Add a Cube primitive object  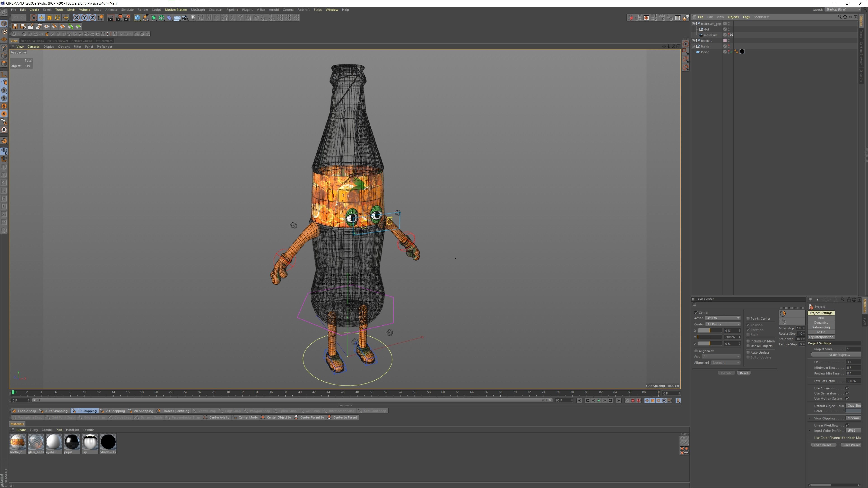click(137, 18)
